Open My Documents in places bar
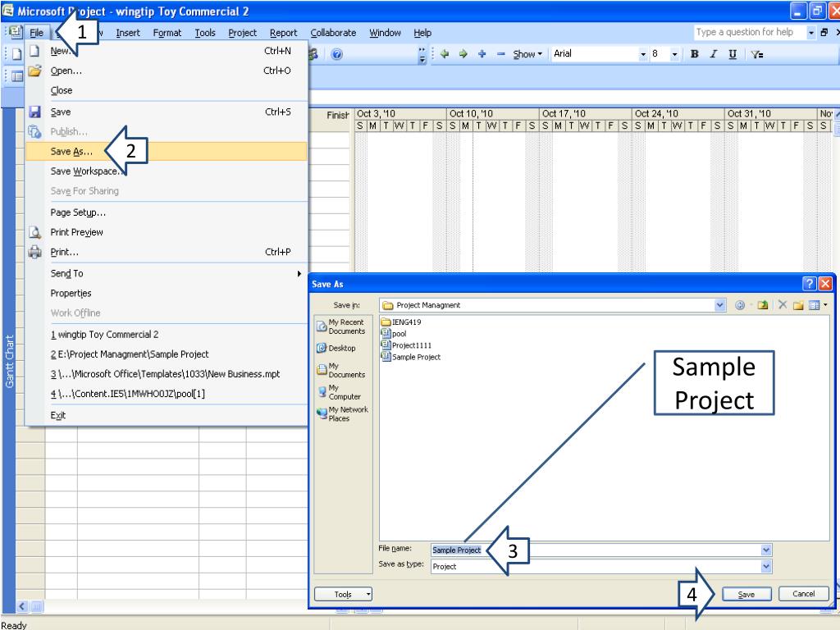 point(341,370)
